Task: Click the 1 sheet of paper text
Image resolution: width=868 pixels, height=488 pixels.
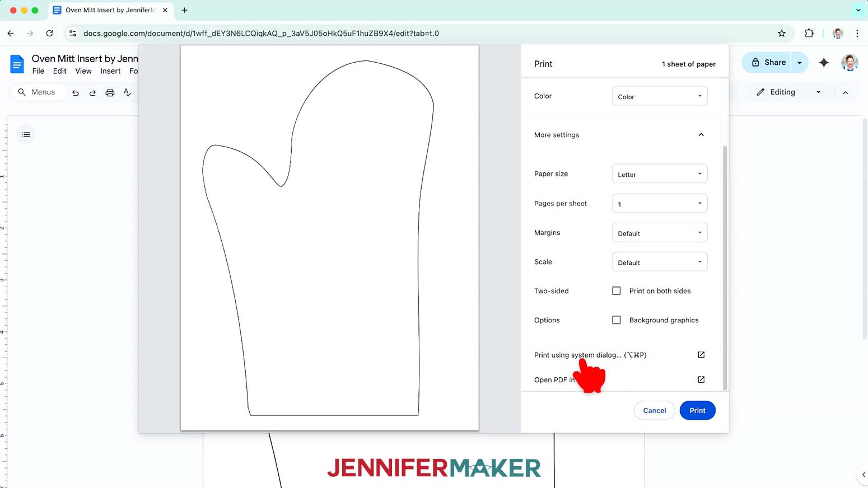Action: (x=689, y=64)
